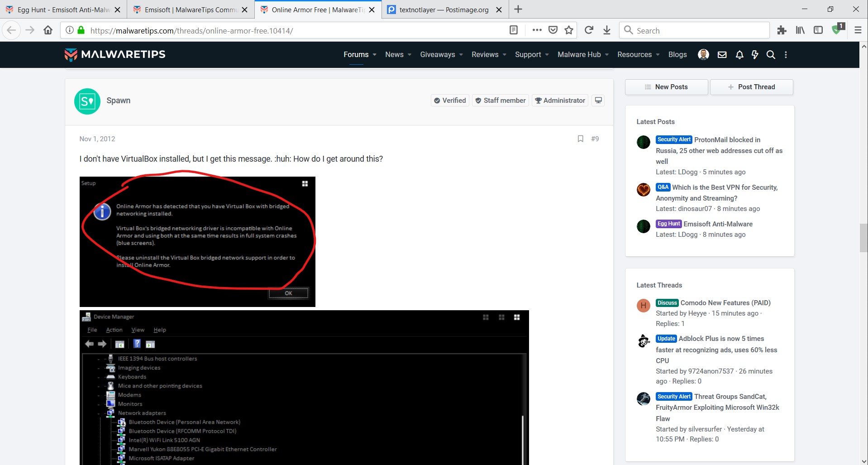Open the MalwareTips inbox envelope icon

722,55
